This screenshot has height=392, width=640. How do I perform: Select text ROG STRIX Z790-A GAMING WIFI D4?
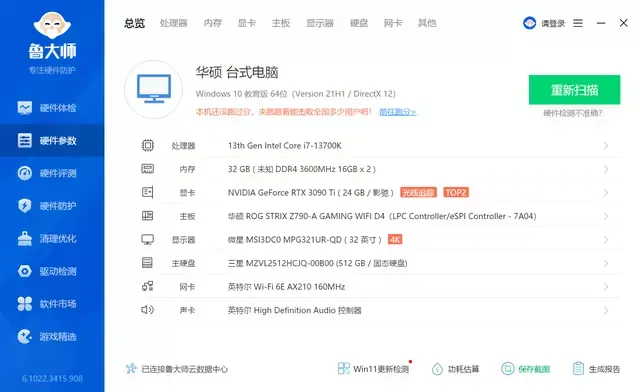315,216
